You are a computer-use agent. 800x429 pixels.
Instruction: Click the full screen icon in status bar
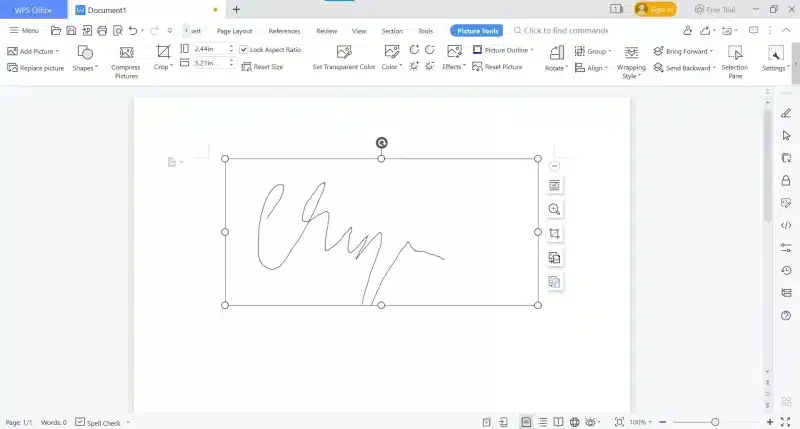(786, 422)
